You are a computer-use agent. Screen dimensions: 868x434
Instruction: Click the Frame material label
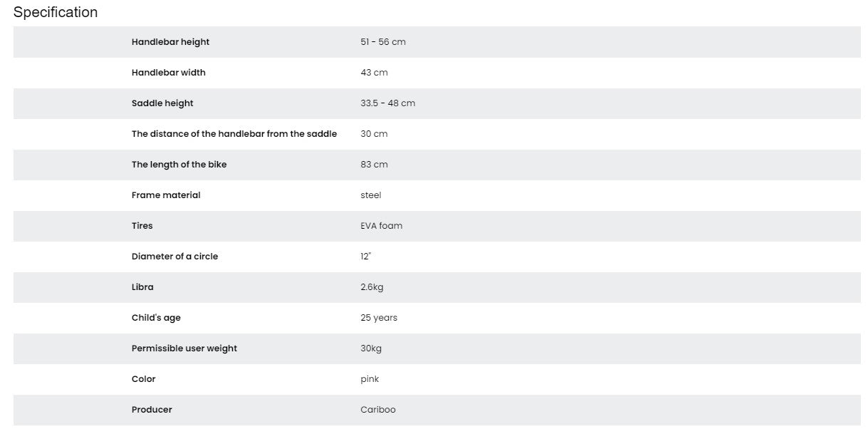pyautogui.click(x=166, y=195)
